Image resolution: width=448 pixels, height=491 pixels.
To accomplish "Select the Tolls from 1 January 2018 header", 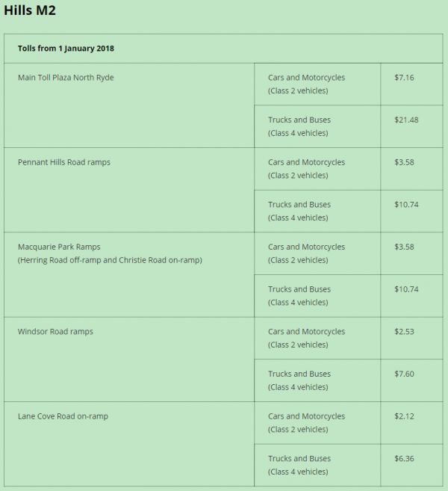I will click(x=66, y=49).
